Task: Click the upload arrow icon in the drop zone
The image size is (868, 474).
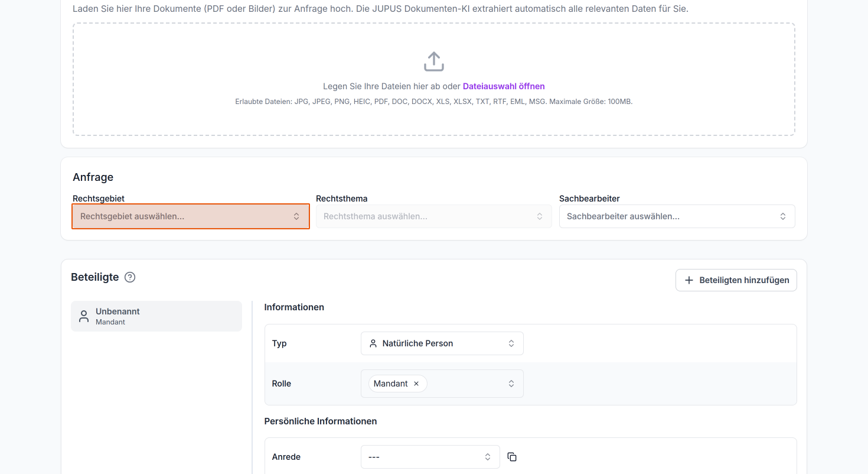Action: pos(433,61)
